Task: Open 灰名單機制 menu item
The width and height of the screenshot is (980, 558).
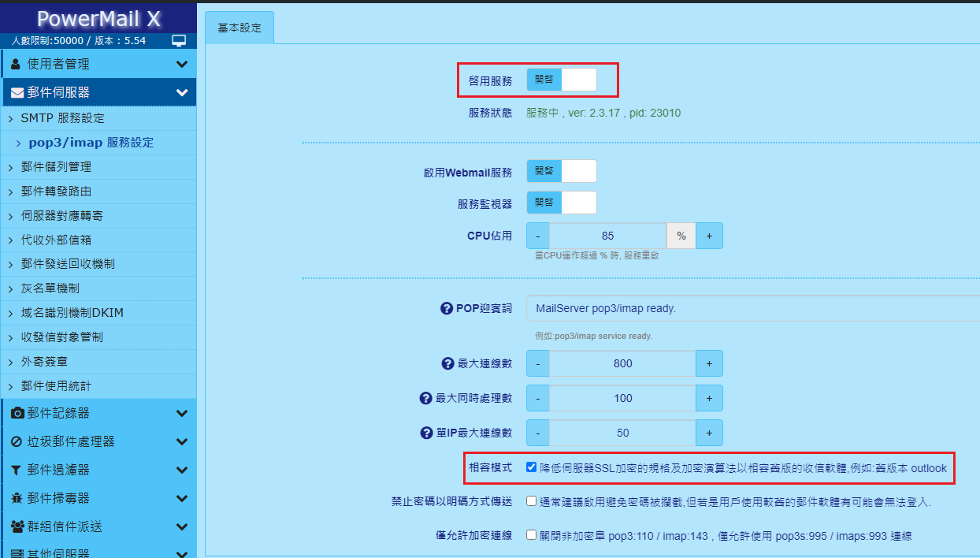Action: pos(98,288)
